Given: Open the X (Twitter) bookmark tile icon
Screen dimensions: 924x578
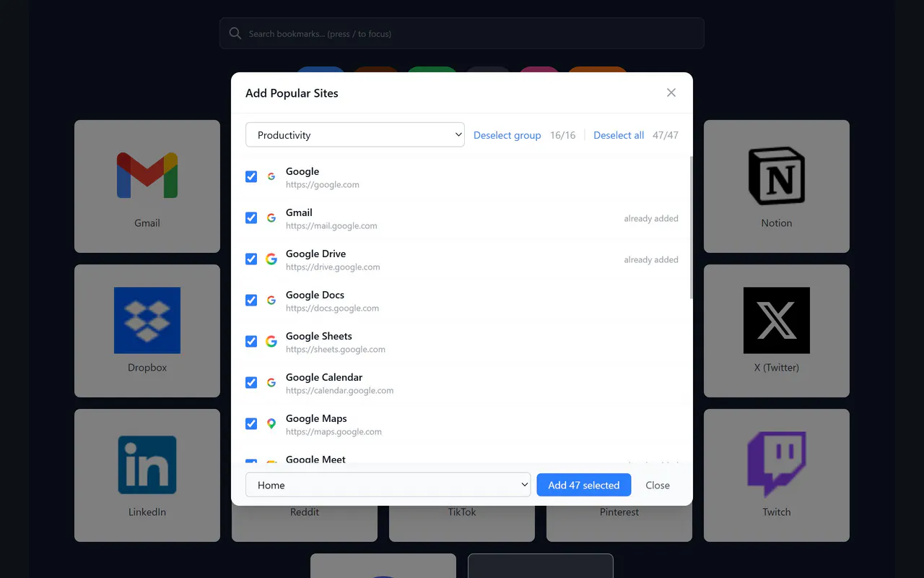Looking at the screenshot, I should [x=777, y=320].
